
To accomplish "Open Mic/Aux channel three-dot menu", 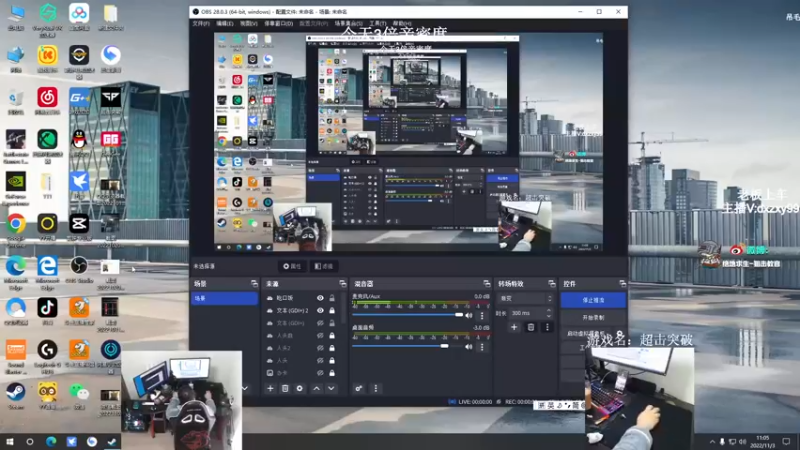I will click(482, 316).
